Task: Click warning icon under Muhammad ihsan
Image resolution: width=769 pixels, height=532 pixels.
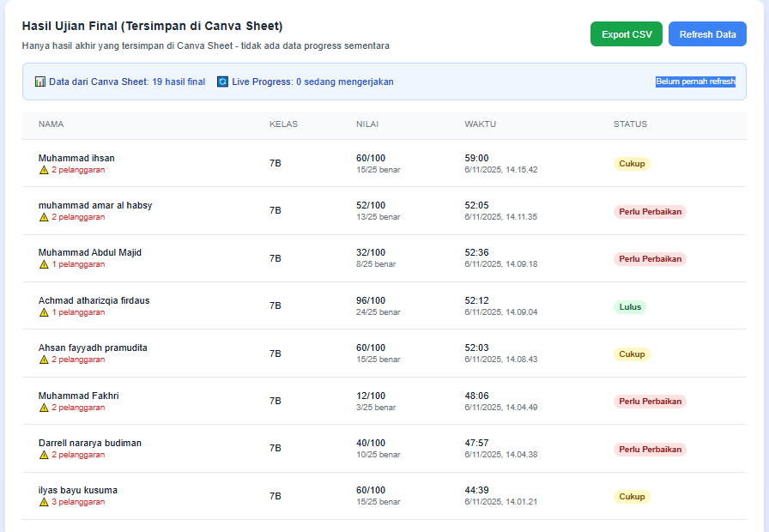Action: pyautogui.click(x=44, y=170)
